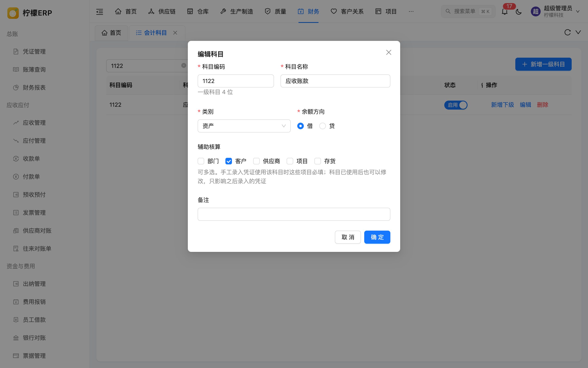Open 应付管理 in the sidebar
This screenshot has height=368, width=588.
pos(34,141)
